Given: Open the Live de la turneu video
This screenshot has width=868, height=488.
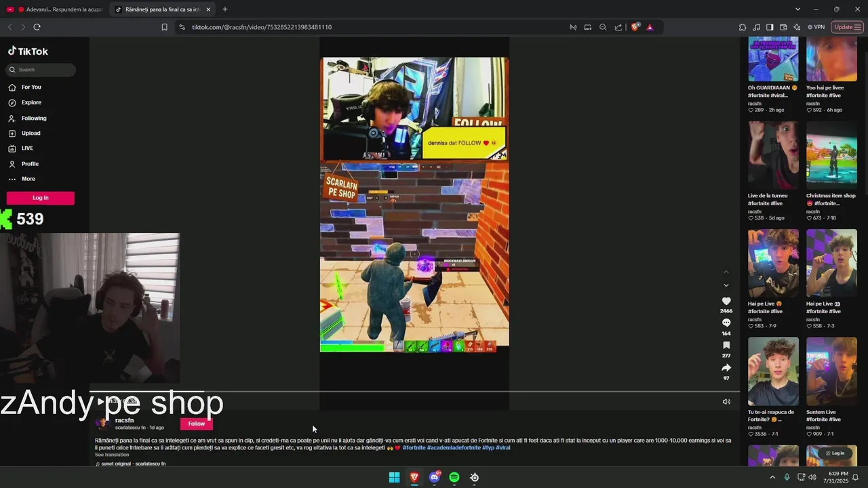Looking at the screenshot, I should pos(773,155).
